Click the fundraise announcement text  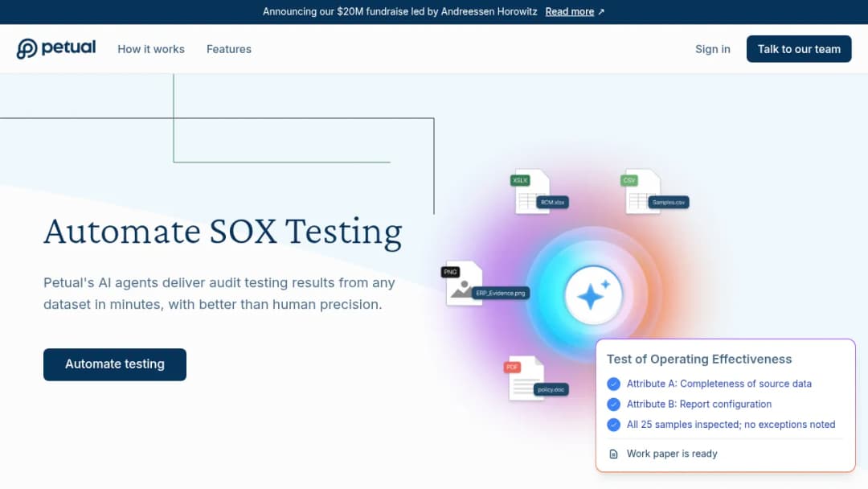pyautogui.click(x=399, y=11)
